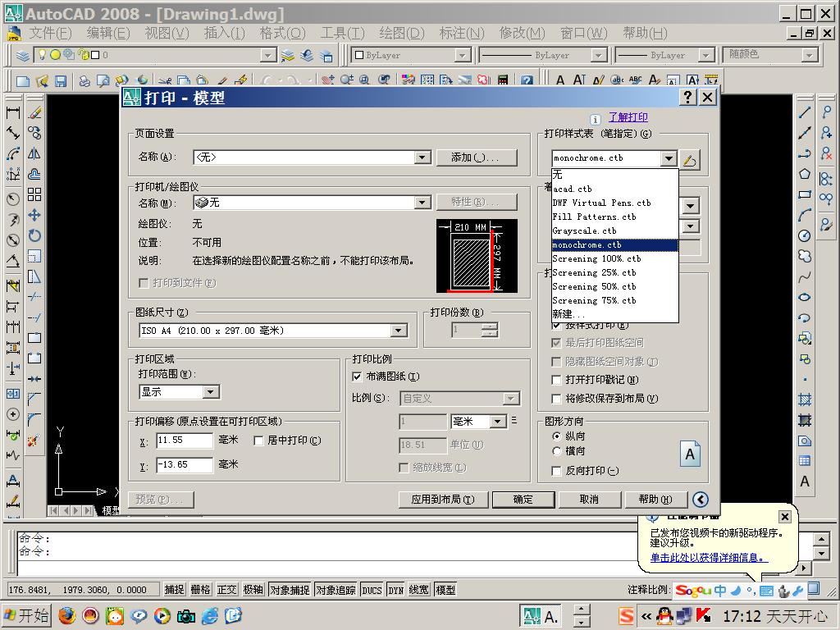
Task: Toggle the 正交 ortho mode status button
Action: (226, 590)
